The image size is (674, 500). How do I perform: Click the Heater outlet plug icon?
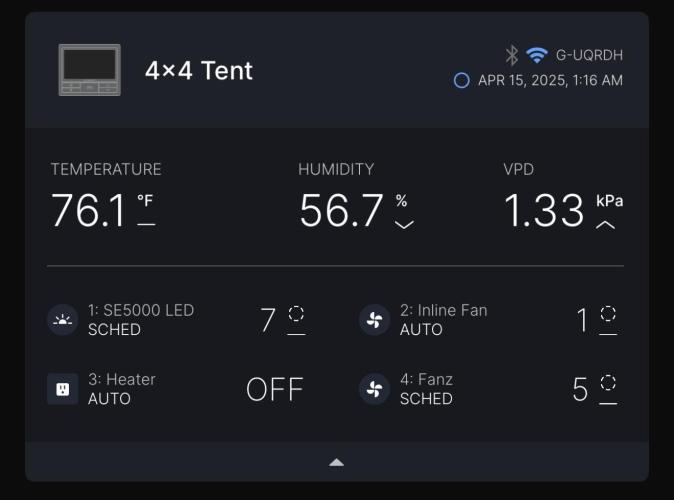tap(62, 389)
